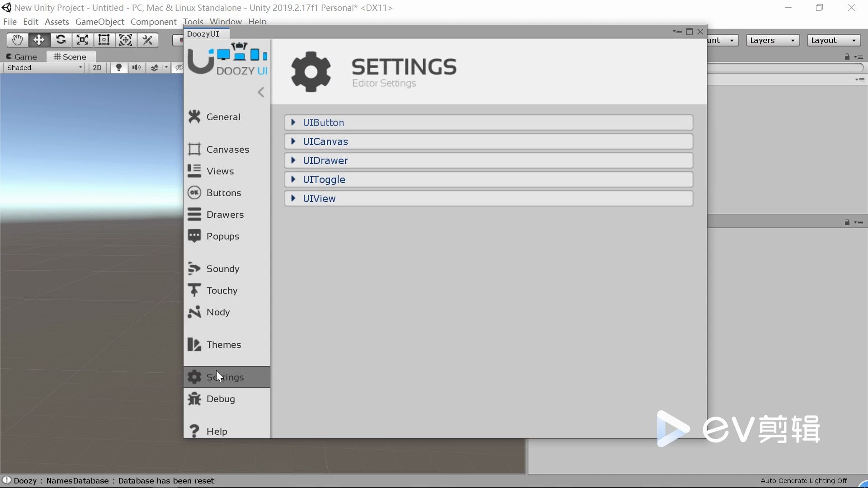This screenshot has width=868, height=488.
Task: Open the Help section in DoozyUI
Action: [227, 432]
